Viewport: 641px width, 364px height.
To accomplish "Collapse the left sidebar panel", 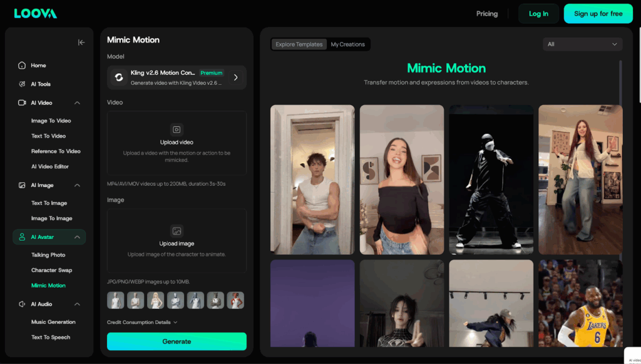I will (x=81, y=43).
